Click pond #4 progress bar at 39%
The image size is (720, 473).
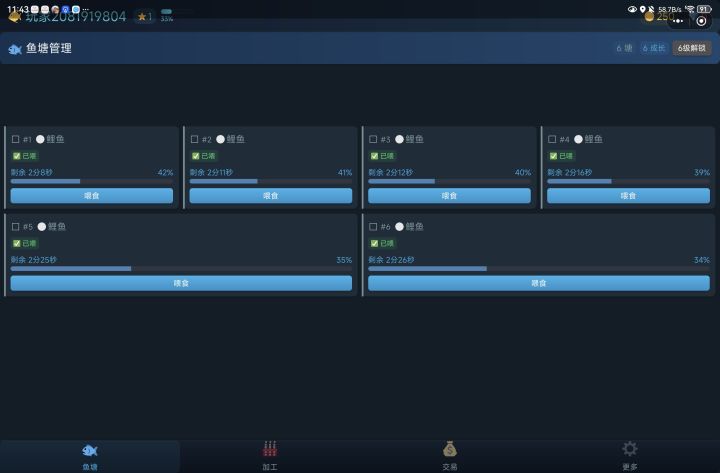click(x=629, y=181)
